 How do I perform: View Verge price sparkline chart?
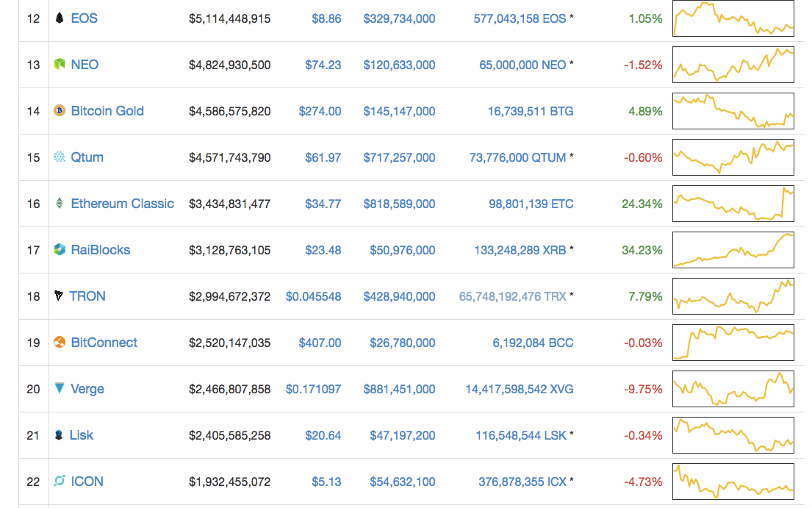point(733,388)
